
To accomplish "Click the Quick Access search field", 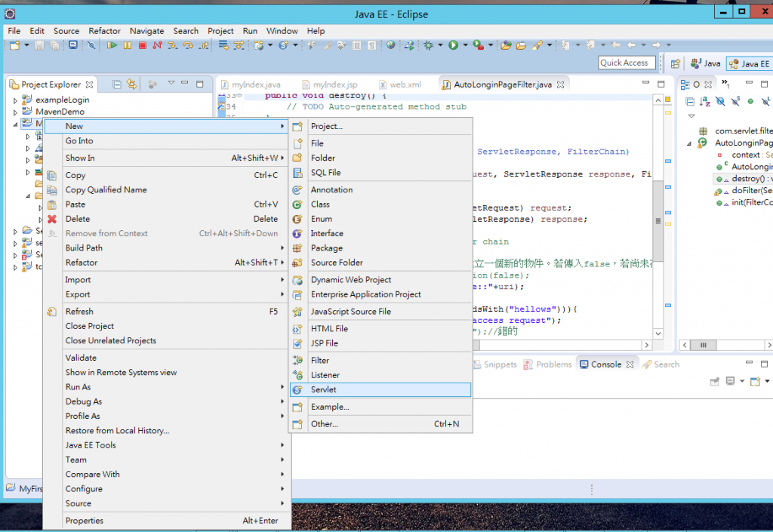I will click(x=626, y=63).
